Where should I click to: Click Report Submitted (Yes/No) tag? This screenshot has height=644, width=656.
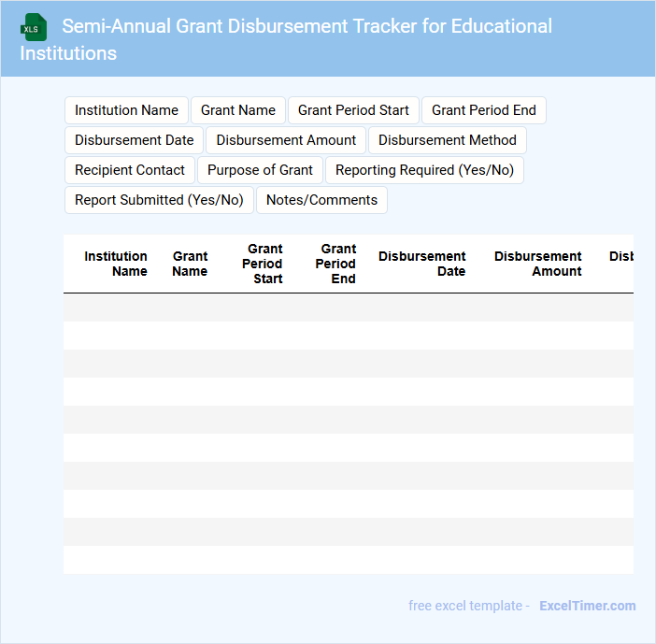pos(159,200)
